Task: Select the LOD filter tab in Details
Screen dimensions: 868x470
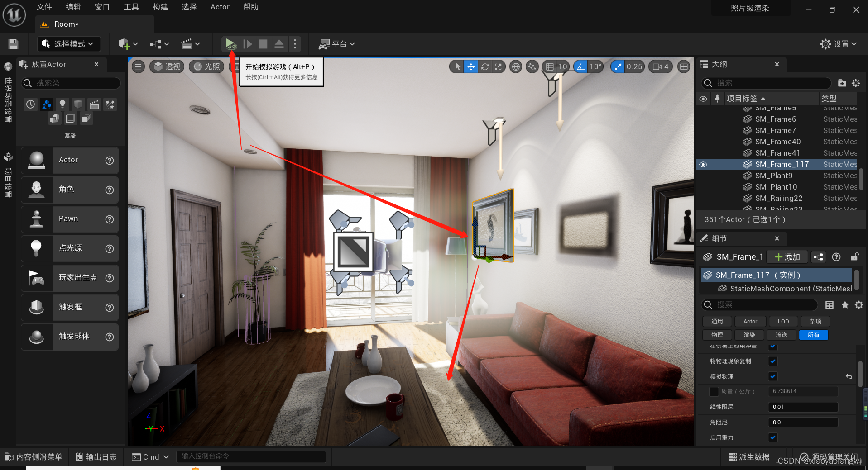Action: 783,322
